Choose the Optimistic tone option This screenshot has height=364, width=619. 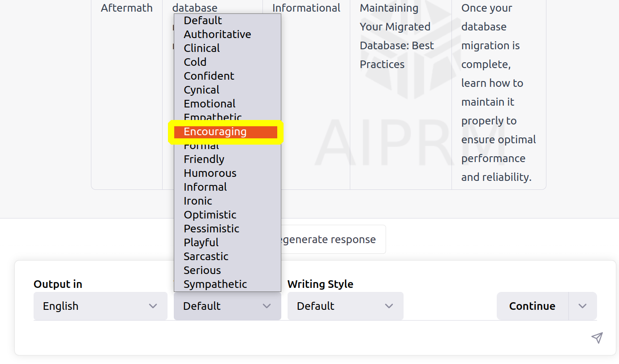(x=210, y=214)
